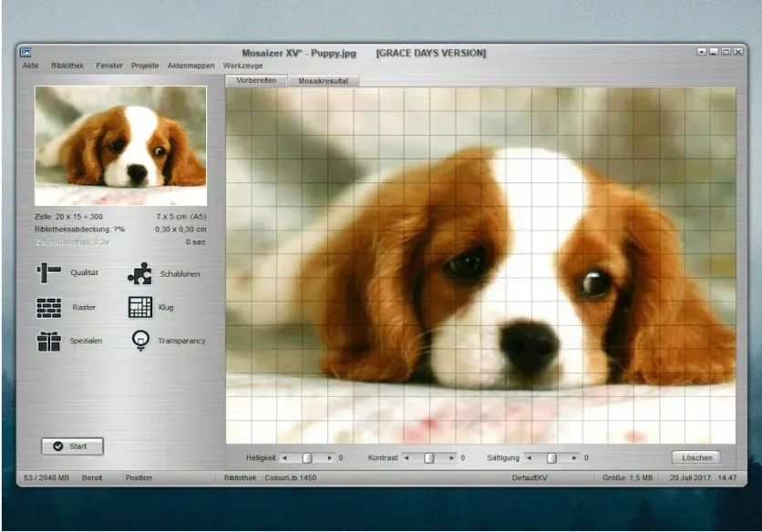Open the Werkzeuge menu
Screen dimensions: 762x532
click(243, 66)
